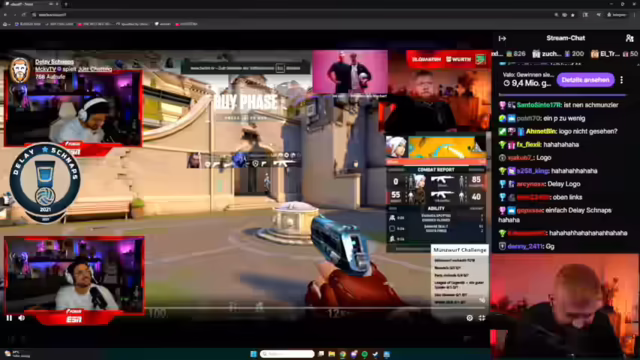Open the community users list icon
This screenshot has width=640, height=360.
pyautogui.click(x=629, y=38)
